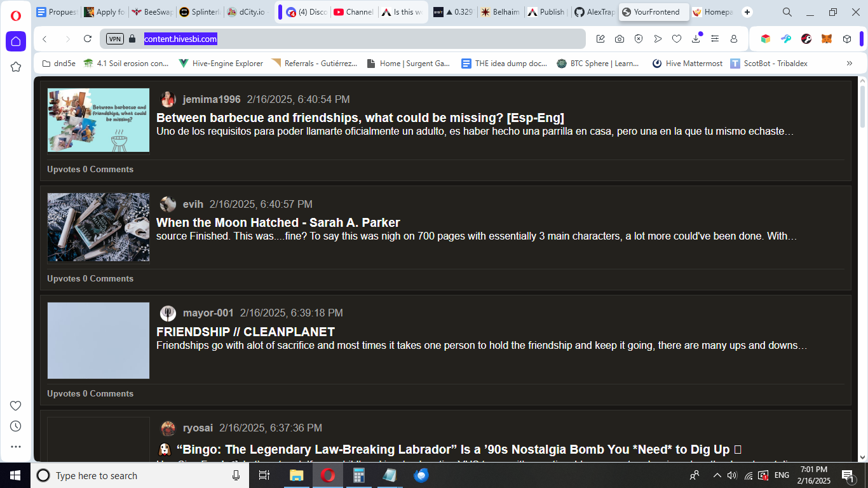Open My Flow send arrow icon
868x488 pixels.
(658, 39)
